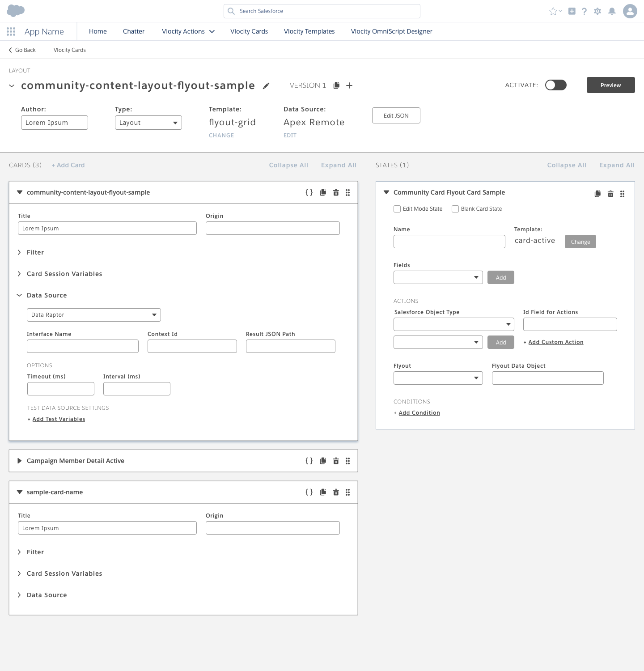Go to Vlocity OmniScript Designer tab
The height and width of the screenshot is (671, 644).
tap(392, 31)
